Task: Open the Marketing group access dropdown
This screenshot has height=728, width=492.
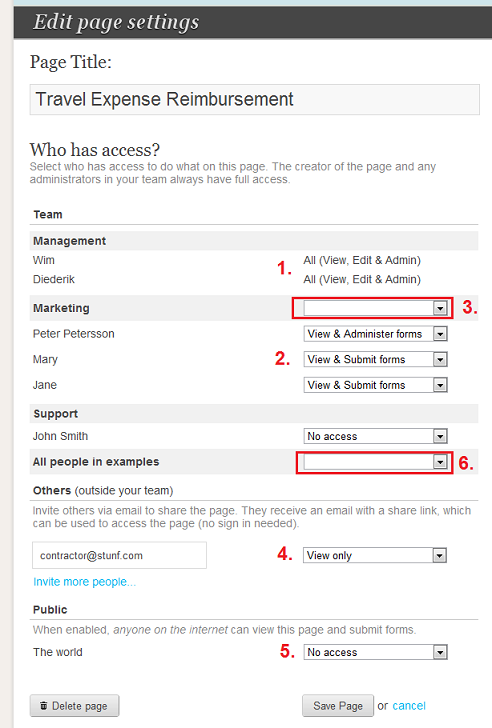Action: 375,308
